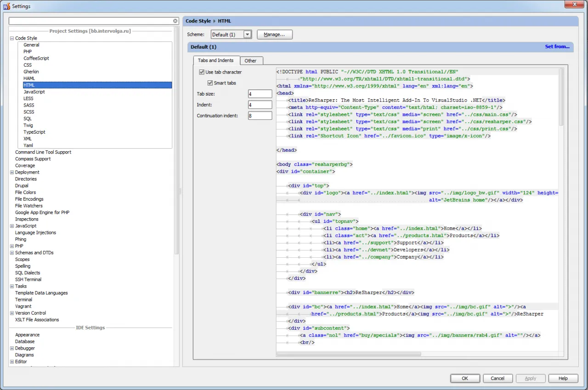Expand Schemas and DTDs node
Viewport: 588px width, 390px height.
[12, 253]
